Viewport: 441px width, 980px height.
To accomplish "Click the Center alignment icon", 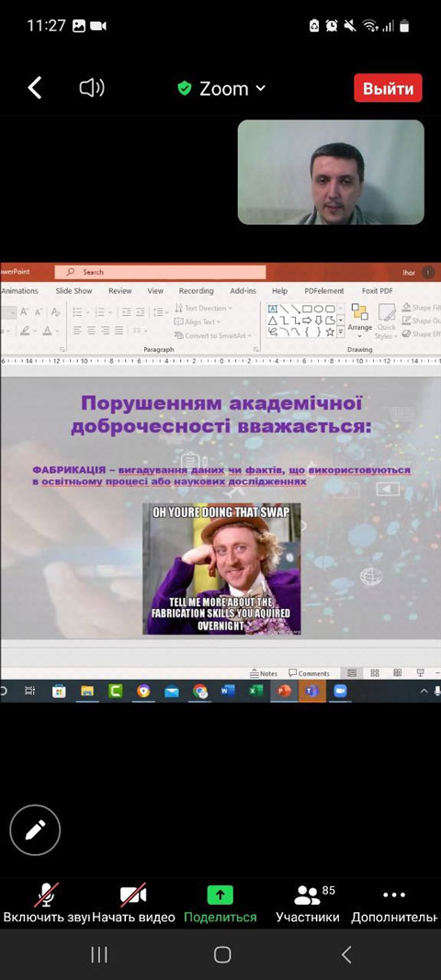I will [92, 330].
